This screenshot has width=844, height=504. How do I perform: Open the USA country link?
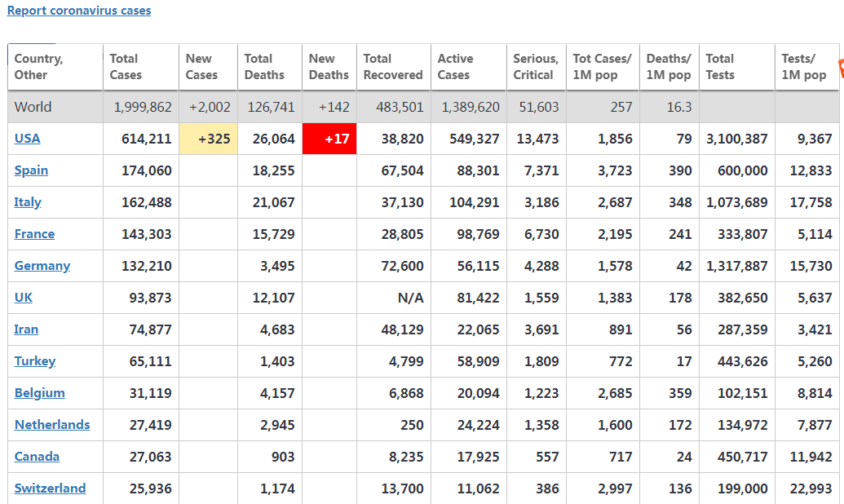tap(28, 139)
